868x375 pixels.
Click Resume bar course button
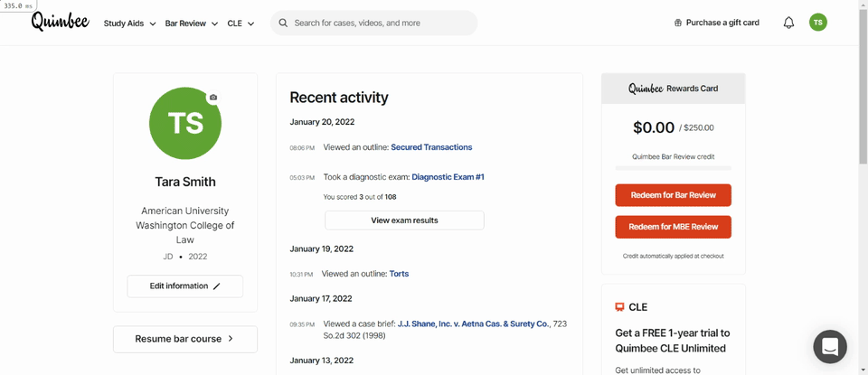(x=184, y=339)
